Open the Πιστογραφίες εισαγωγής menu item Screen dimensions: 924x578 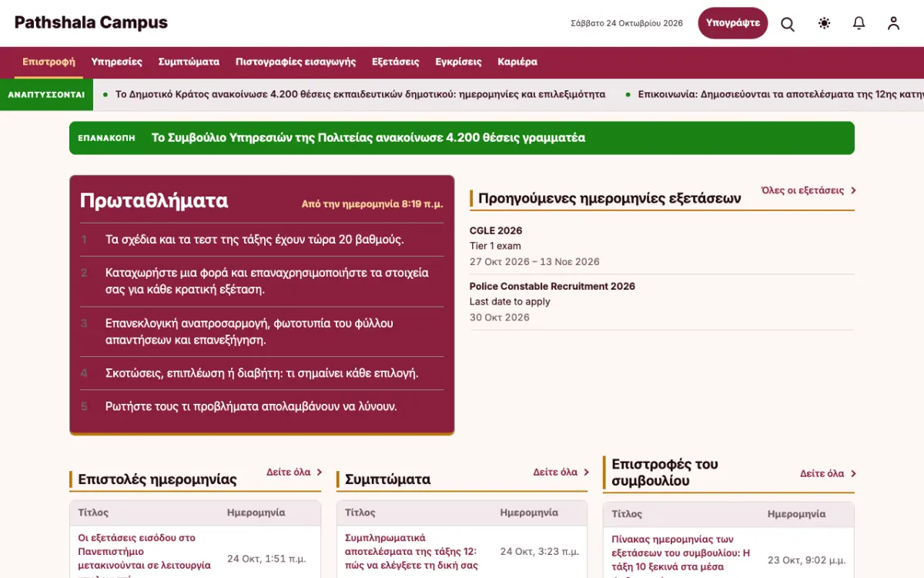(x=296, y=62)
